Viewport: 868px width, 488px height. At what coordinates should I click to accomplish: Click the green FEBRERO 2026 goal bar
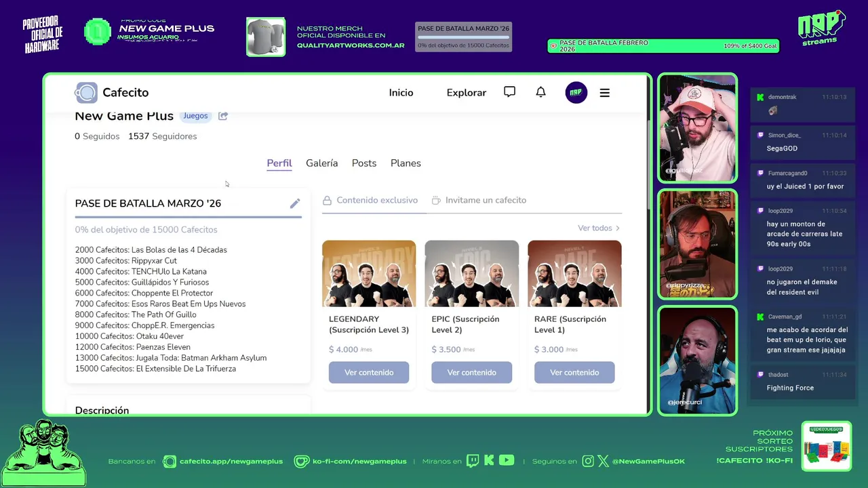pyautogui.click(x=663, y=46)
